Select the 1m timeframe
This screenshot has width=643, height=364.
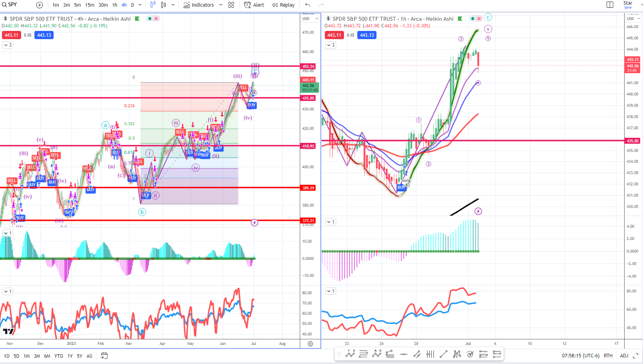click(x=56, y=5)
